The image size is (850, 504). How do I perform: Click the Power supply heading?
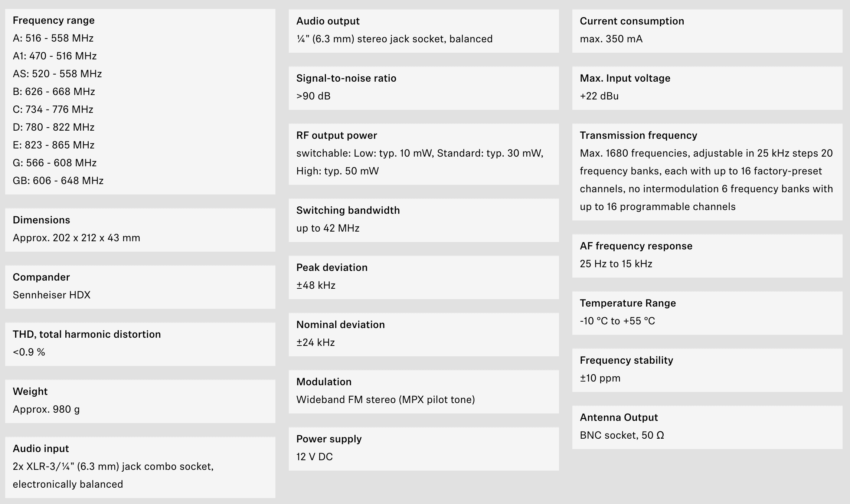coord(329,439)
